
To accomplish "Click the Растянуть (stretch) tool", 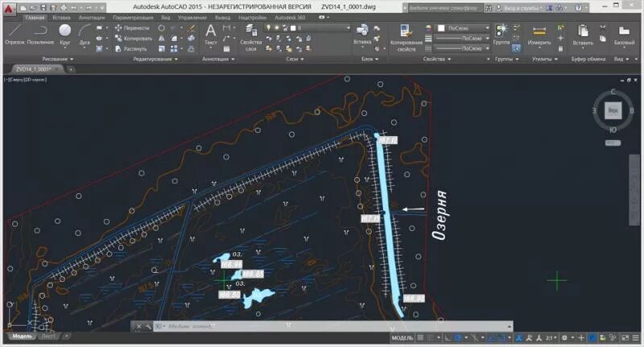I will click(130, 48).
